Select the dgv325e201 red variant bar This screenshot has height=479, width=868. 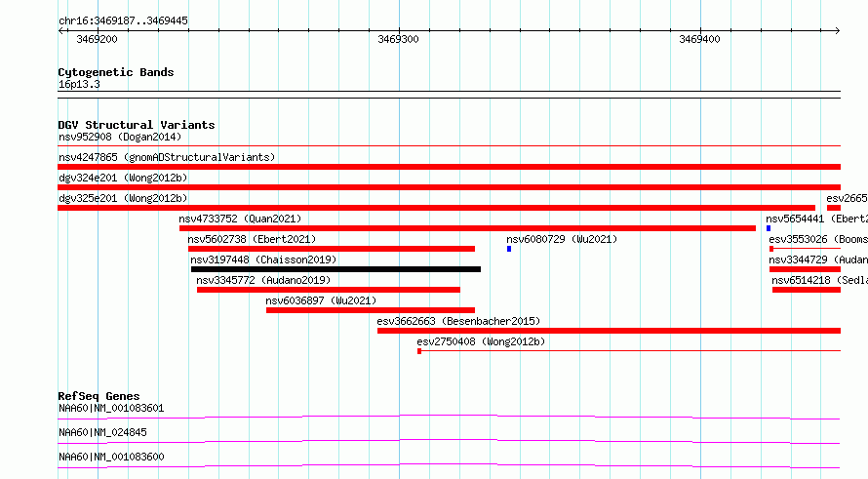coord(436,208)
